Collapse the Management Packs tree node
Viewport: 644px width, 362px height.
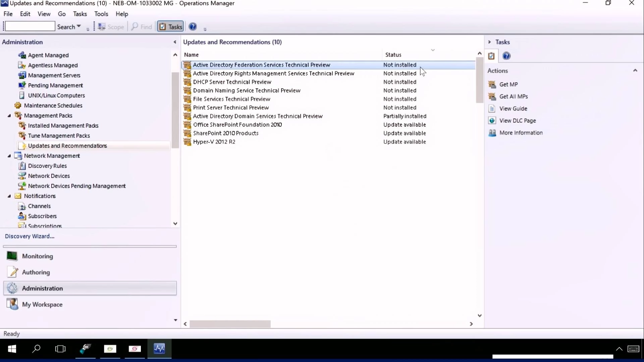click(9, 116)
